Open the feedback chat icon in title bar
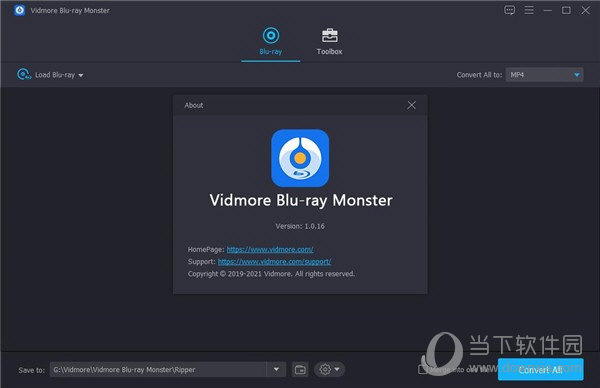600x388 pixels. point(509,10)
